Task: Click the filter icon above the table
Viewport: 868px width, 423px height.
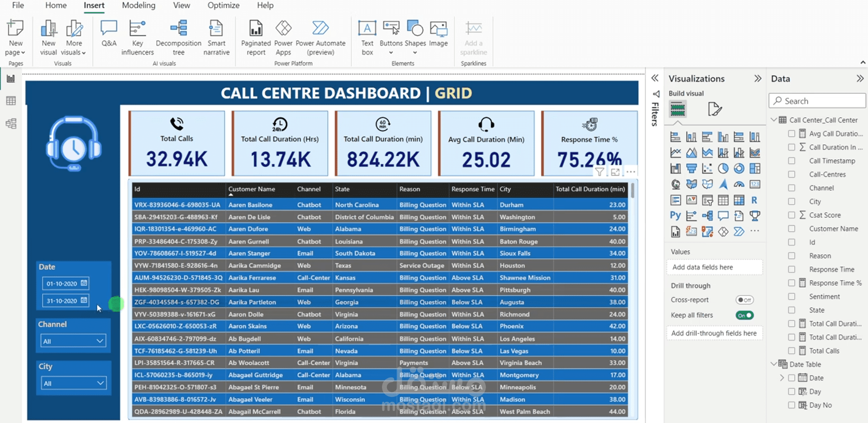Action: (600, 172)
